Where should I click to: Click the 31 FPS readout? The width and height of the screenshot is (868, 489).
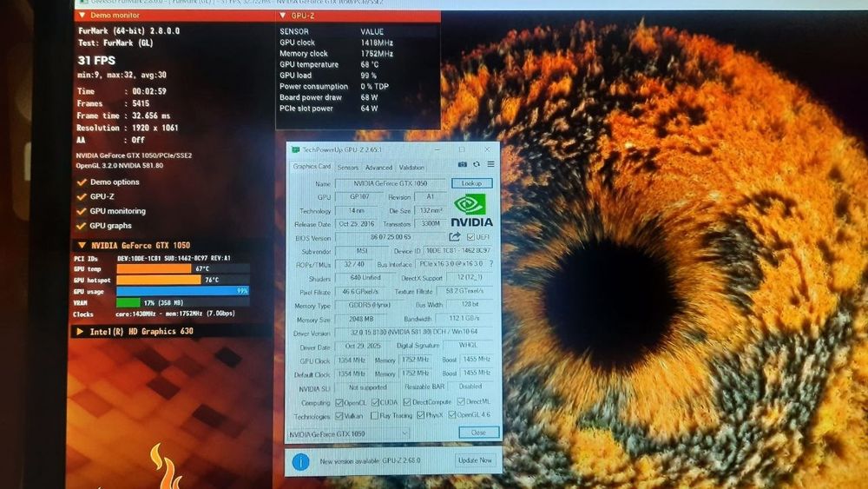(96, 60)
